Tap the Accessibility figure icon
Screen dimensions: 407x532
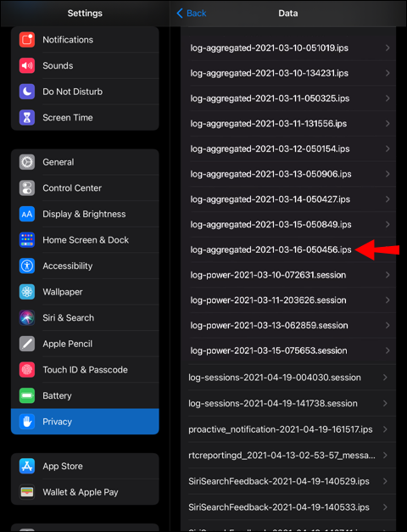coord(27,266)
